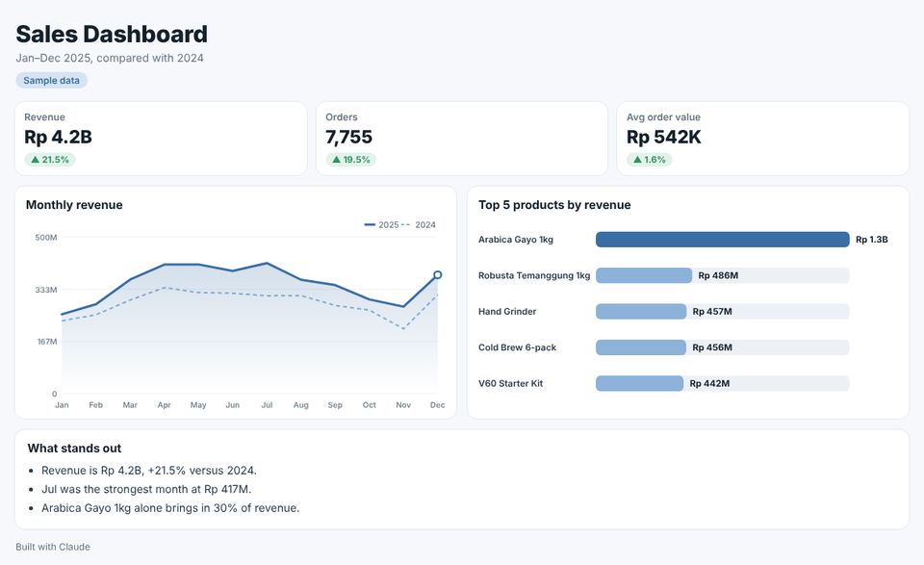
Task: Click the bullet about Arabica Gayo 30% revenue
Action: 170,508
